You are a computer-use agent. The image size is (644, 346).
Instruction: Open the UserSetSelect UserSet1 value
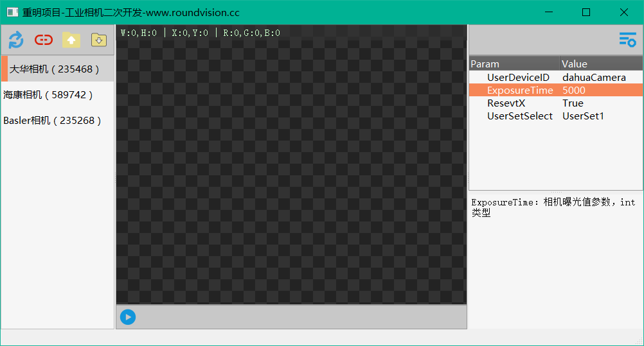pyautogui.click(x=583, y=116)
